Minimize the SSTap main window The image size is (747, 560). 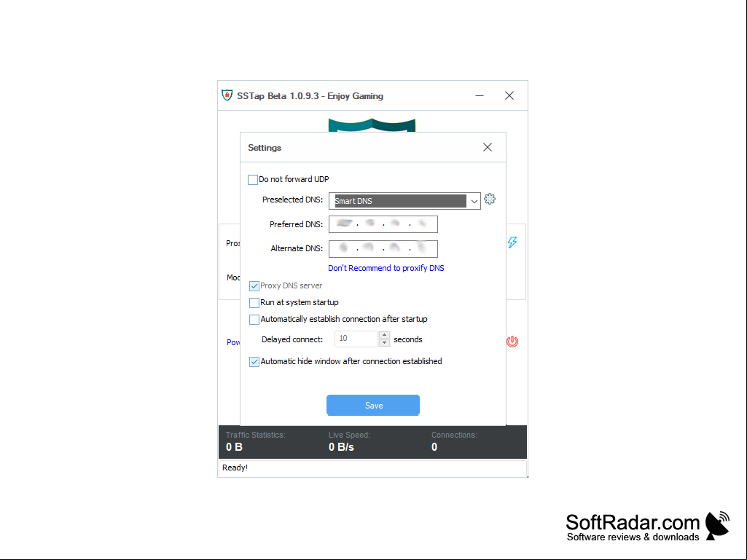click(480, 95)
